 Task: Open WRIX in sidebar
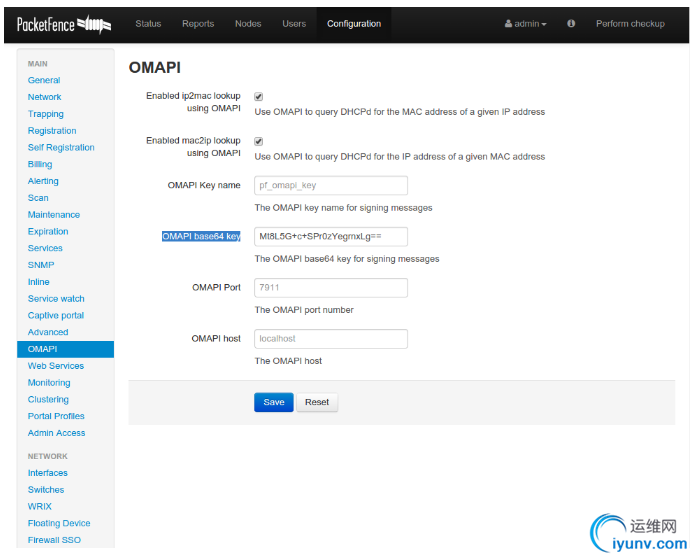coord(39,507)
